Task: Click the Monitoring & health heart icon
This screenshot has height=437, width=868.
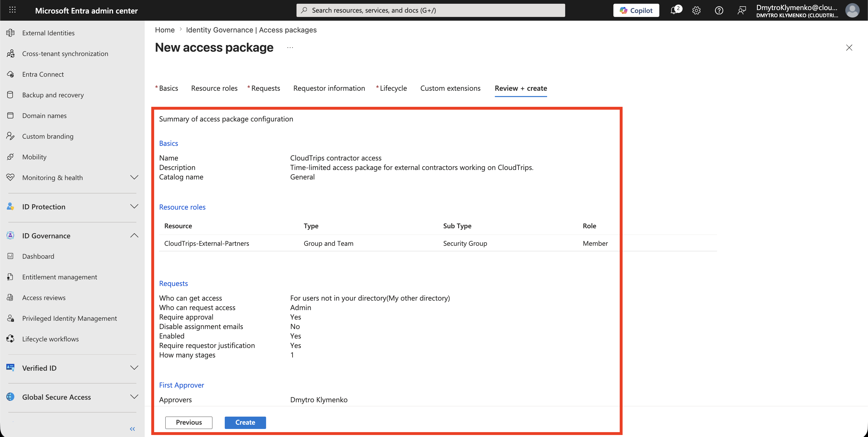Action: pyautogui.click(x=10, y=177)
